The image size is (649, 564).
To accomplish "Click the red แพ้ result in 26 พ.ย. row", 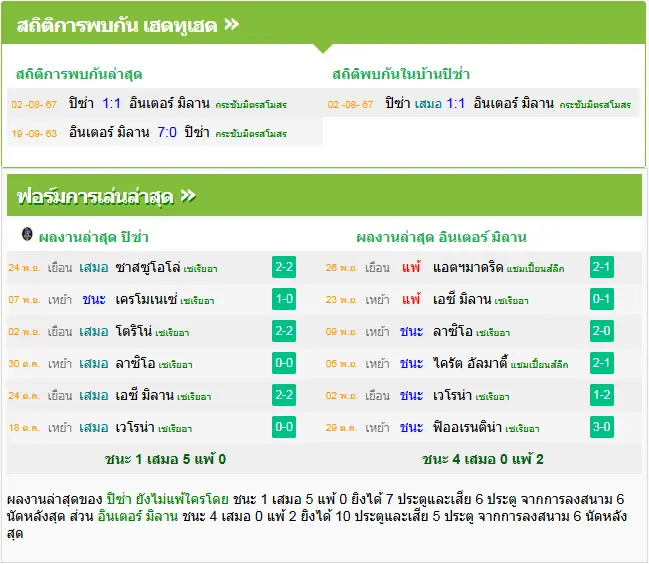I will (411, 267).
